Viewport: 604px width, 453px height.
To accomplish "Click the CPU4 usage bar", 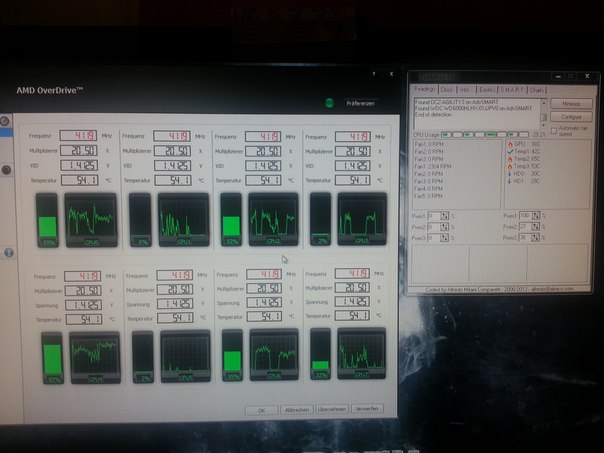I will 53,358.
